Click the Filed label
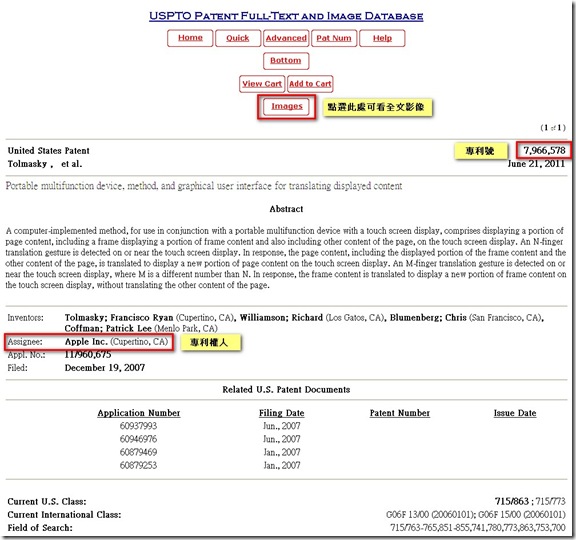The width and height of the screenshot is (576, 540). pyautogui.click(x=17, y=368)
